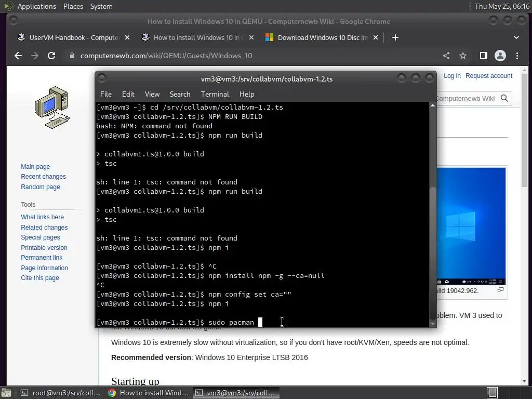
Task: Switch to UserVM Handbook tab
Action: (x=74, y=37)
